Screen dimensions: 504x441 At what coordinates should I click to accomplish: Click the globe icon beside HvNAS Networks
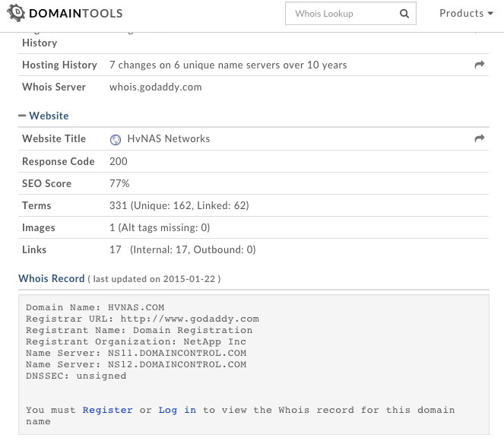point(116,139)
